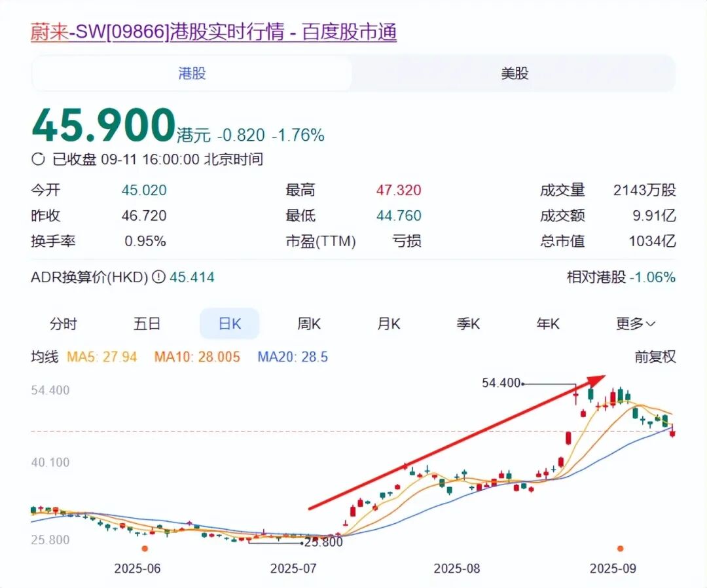Click the 40.100 price axis label
Image resolution: width=707 pixels, height=588 pixels.
tap(50, 463)
